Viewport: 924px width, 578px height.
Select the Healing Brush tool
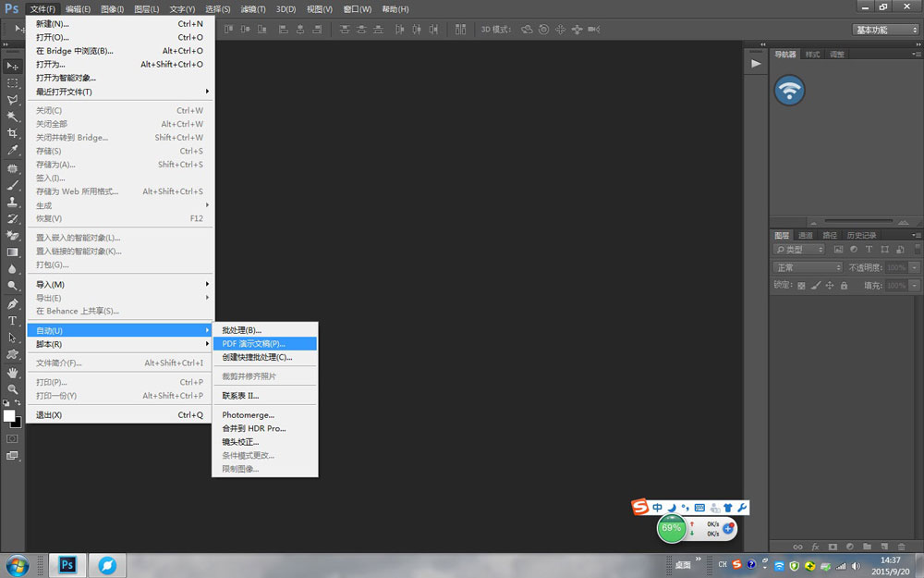12,168
